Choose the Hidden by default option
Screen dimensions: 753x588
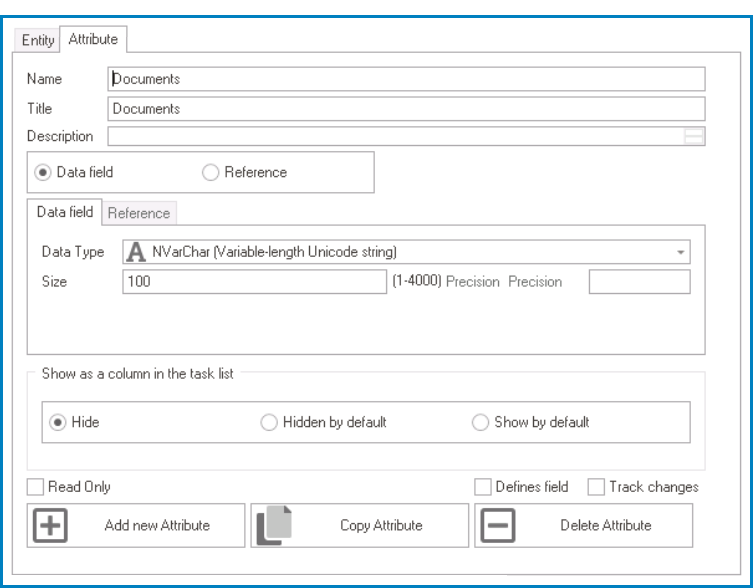pyautogui.click(x=269, y=422)
